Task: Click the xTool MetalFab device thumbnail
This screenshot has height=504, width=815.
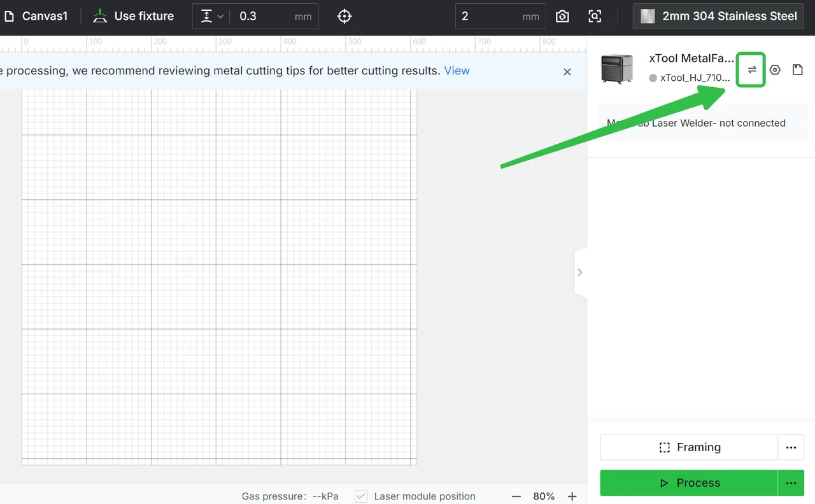Action: coord(617,69)
